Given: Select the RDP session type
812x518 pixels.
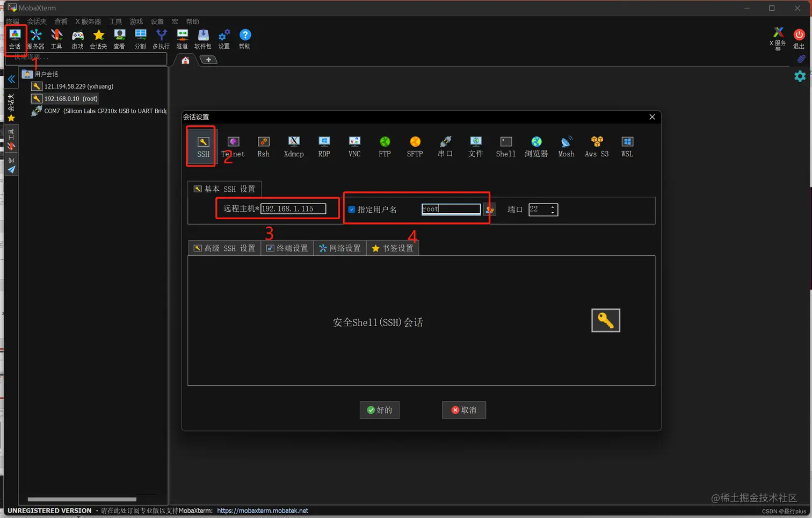Looking at the screenshot, I should (324, 146).
